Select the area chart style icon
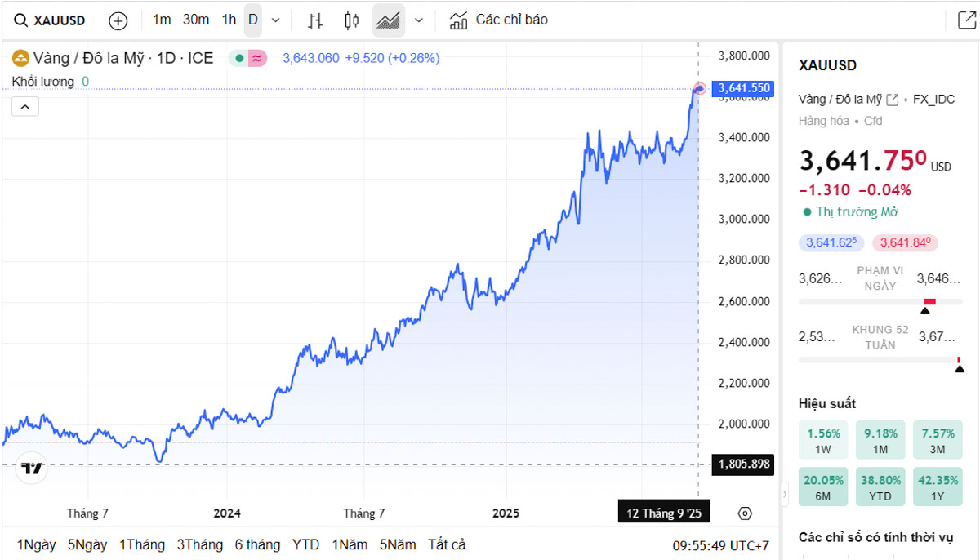Image resolution: width=980 pixels, height=560 pixels. coord(388,20)
